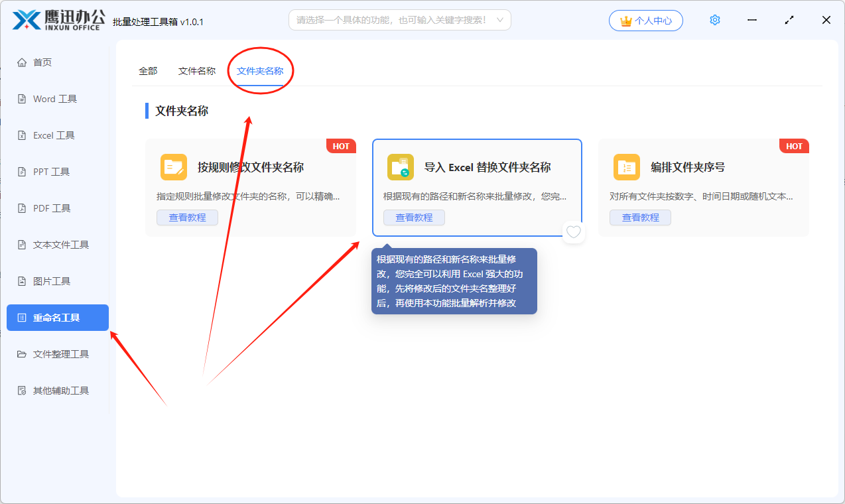
Task: Click the HOT badge on 编排文件夹序号
Action: pyautogui.click(x=793, y=146)
